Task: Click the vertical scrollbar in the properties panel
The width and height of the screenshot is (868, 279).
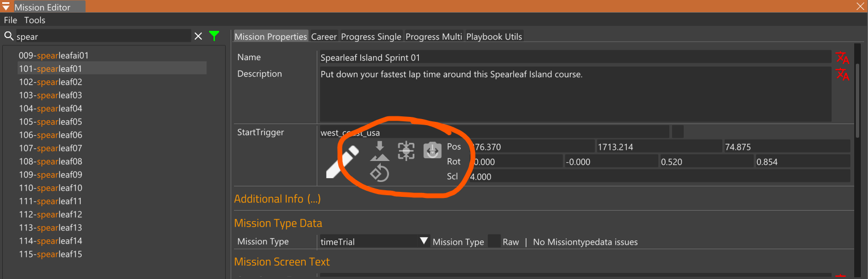Action: [x=858, y=99]
